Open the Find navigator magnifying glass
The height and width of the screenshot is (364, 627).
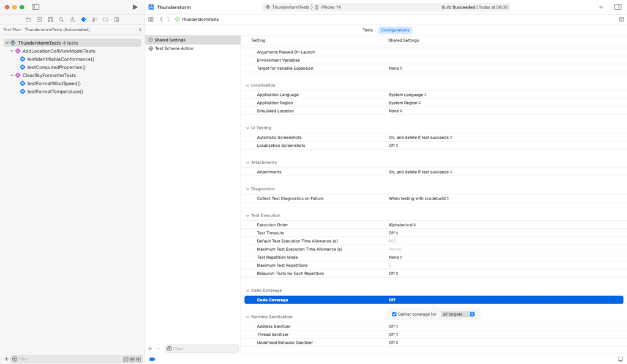click(x=61, y=19)
